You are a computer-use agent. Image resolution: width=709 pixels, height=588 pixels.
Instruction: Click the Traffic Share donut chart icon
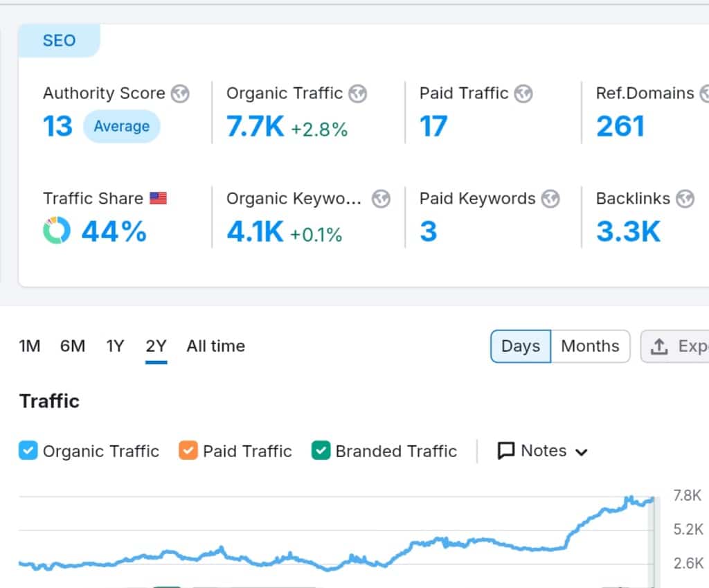tap(56, 231)
